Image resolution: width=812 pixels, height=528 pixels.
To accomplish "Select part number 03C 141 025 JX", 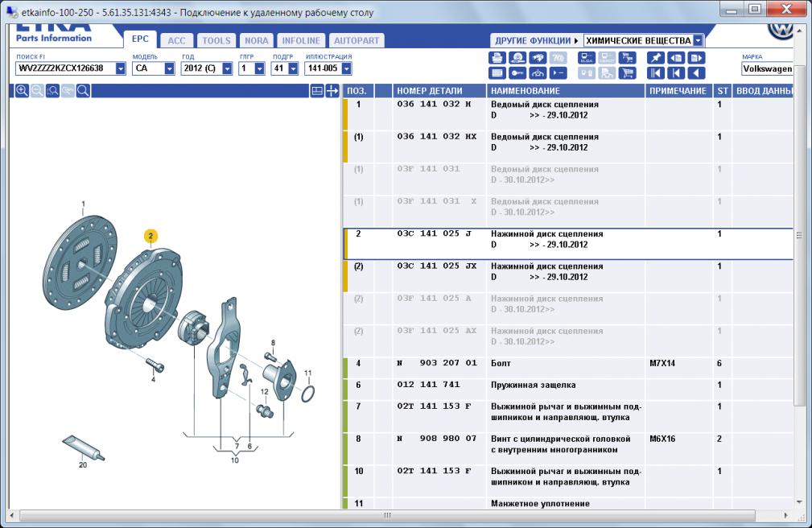I will (436, 266).
